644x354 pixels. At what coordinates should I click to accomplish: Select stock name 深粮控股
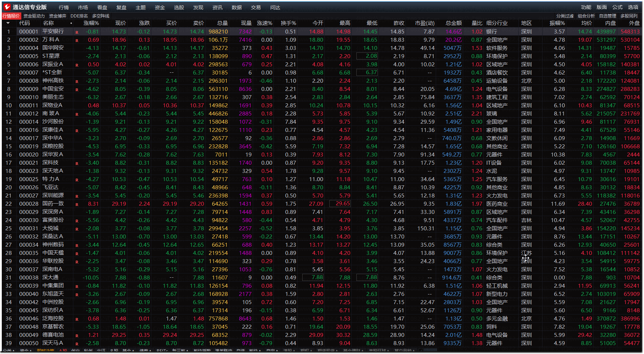[x=53, y=146]
